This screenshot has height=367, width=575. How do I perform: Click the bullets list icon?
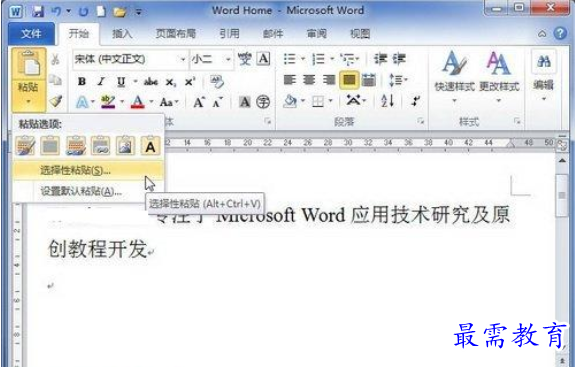pyautogui.click(x=290, y=59)
